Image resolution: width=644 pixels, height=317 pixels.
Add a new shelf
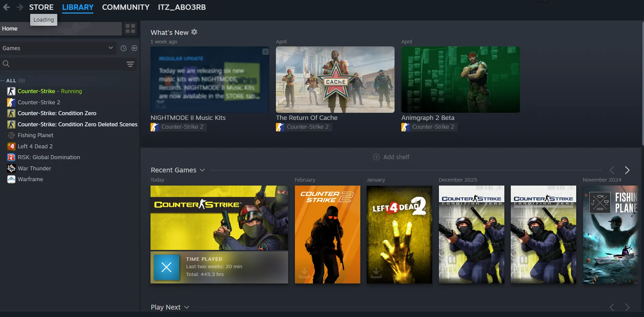pos(391,157)
